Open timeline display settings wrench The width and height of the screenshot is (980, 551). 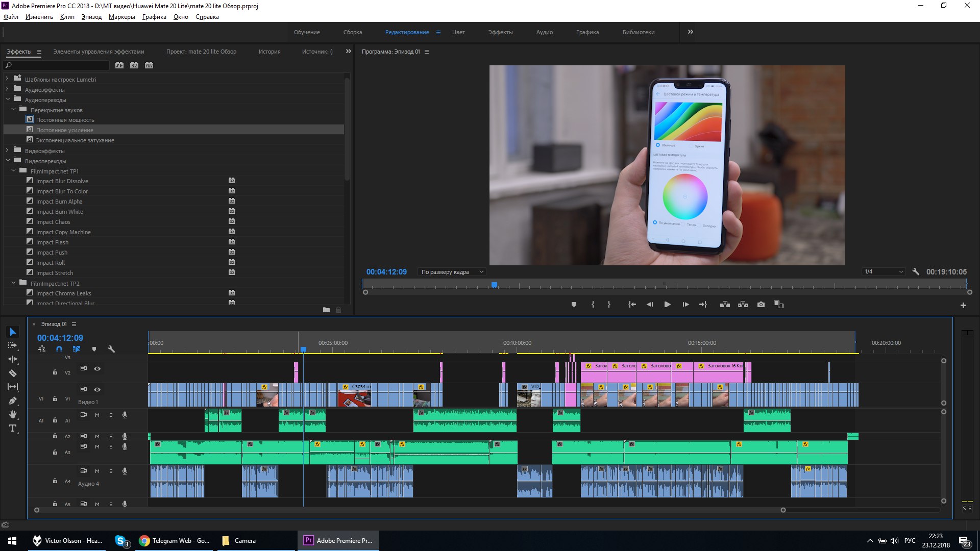tap(111, 349)
